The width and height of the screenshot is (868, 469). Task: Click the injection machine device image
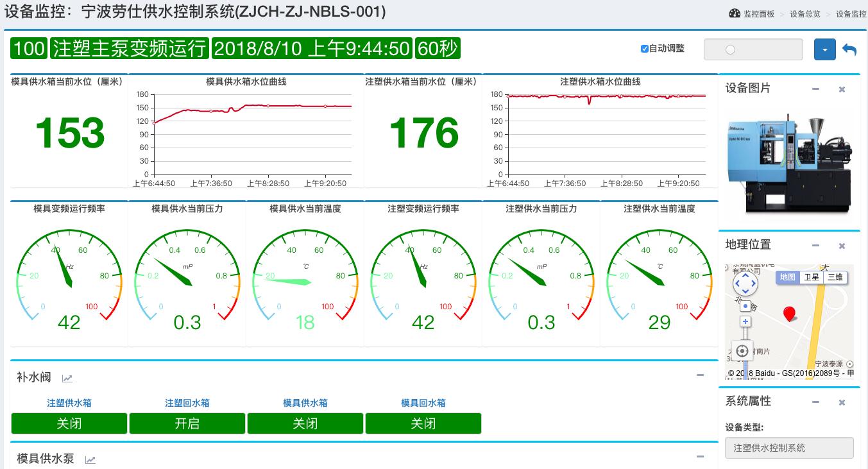790,165
